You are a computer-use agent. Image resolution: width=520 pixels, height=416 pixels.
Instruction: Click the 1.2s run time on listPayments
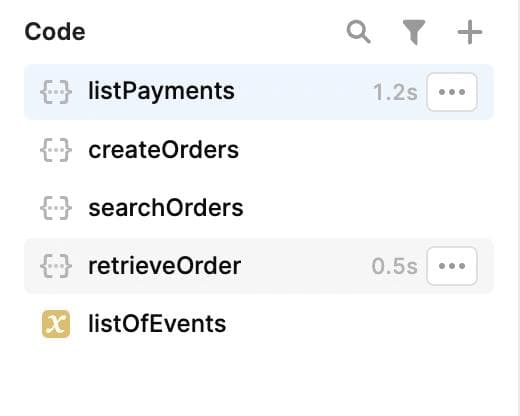[395, 92]
